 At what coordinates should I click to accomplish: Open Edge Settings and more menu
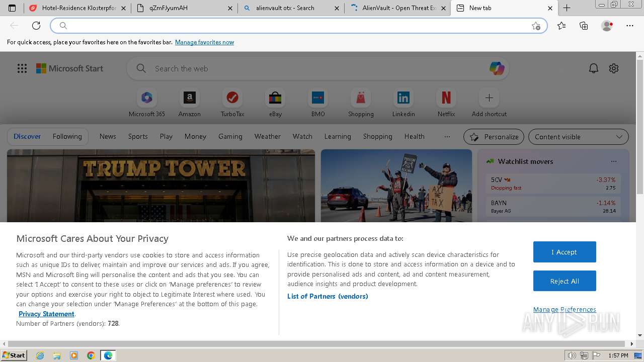point(630,26)
